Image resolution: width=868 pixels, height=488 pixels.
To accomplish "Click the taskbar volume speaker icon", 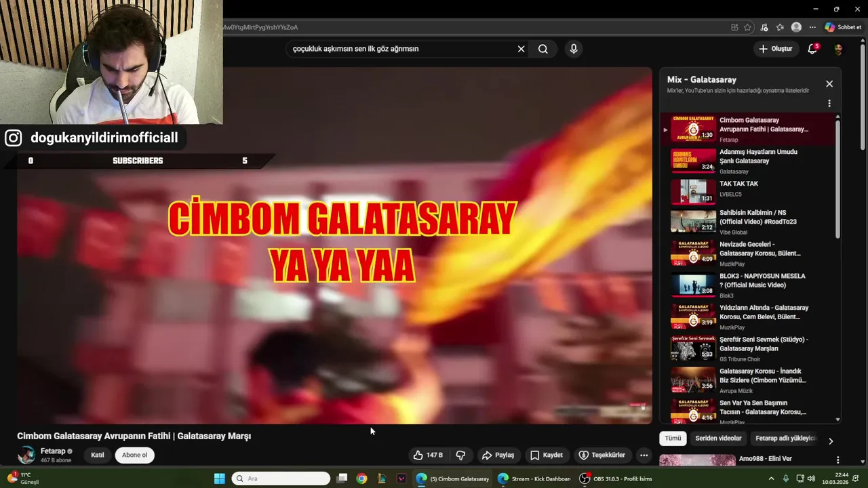I will click(x=811, y=479).
